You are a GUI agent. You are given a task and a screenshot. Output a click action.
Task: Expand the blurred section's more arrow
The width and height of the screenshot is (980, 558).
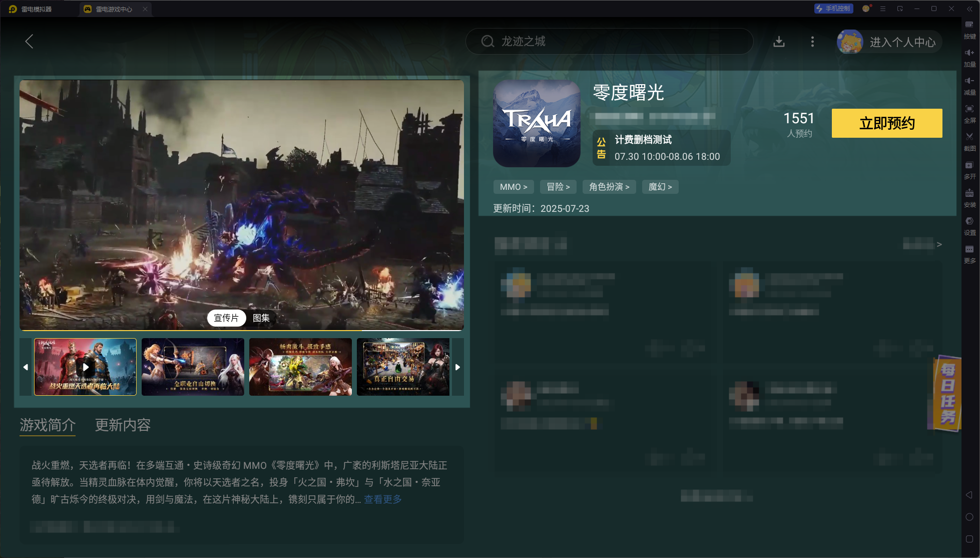[x=939, y=244]
